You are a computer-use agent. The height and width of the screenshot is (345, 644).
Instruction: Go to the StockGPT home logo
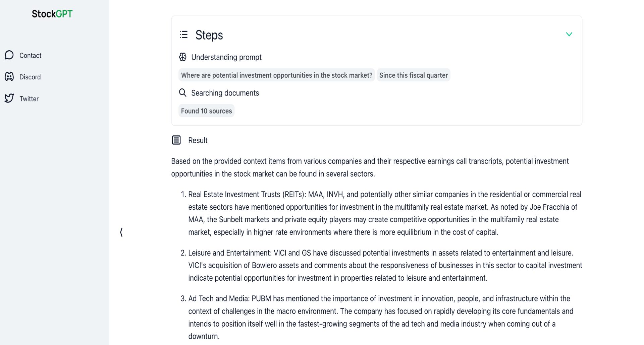pos(52,14)
